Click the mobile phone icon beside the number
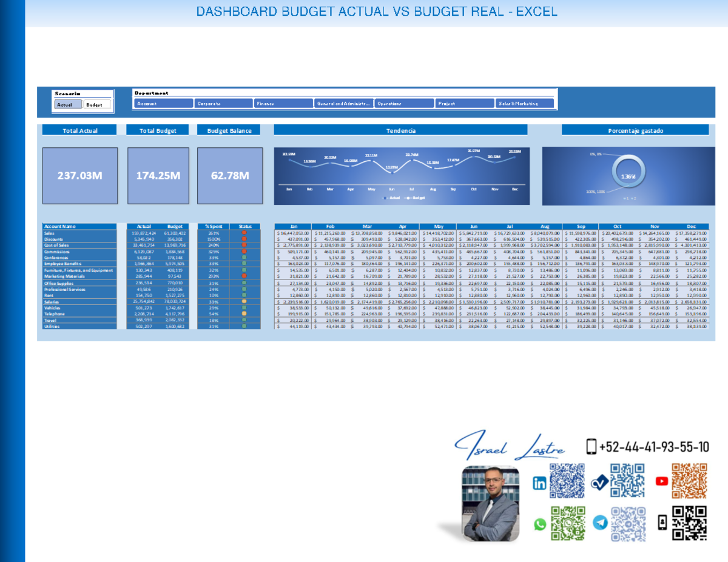The image size is (728, 562). coord(591,447)
